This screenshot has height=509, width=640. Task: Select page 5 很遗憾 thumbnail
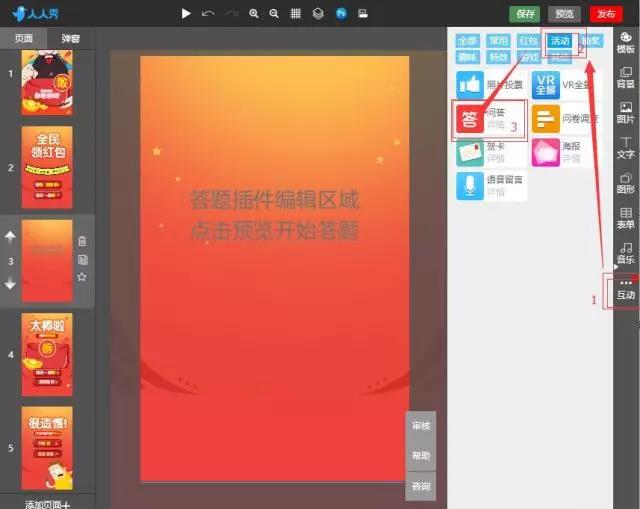pos(47,448)
